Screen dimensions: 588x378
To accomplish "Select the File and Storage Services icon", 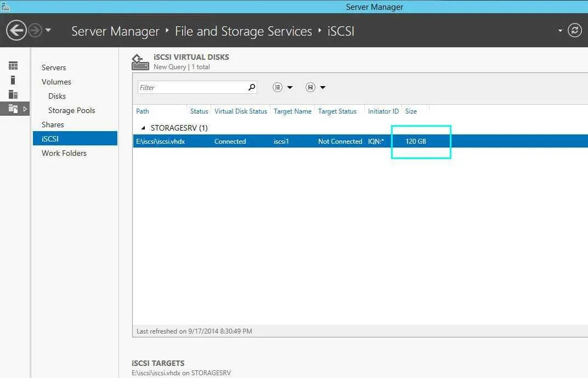I will point(13,109).
